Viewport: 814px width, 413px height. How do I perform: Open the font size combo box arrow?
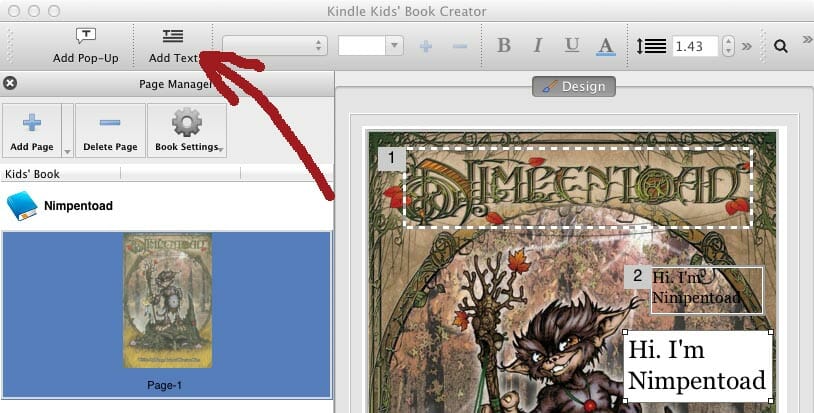coord(395,46)
